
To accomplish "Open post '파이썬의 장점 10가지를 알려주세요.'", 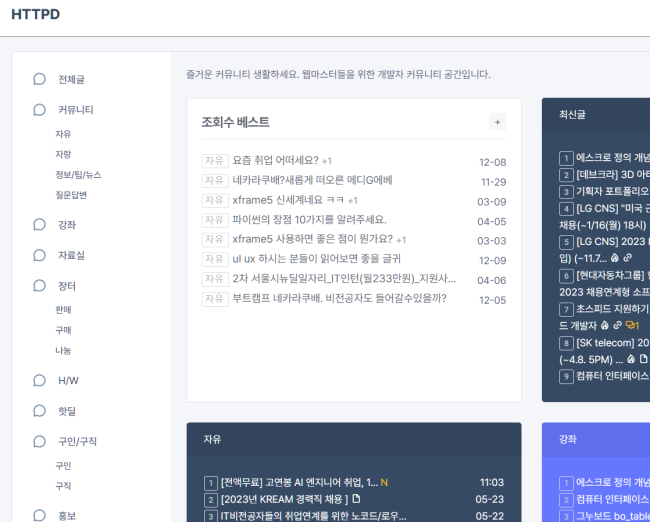I will click(x=309, y=220).
